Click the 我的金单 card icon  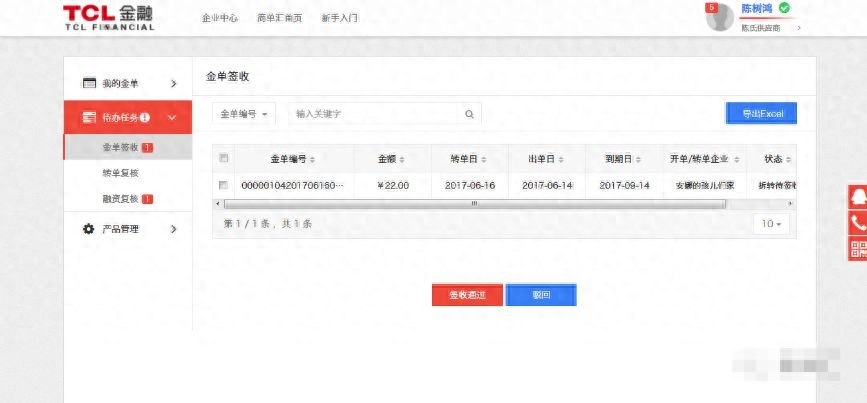(90, 83)
